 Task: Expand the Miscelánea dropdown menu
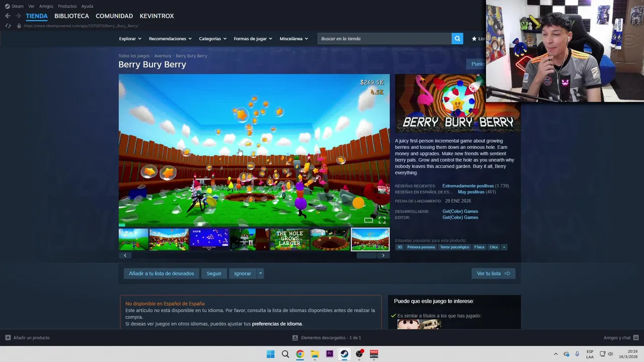click(294, 39)
